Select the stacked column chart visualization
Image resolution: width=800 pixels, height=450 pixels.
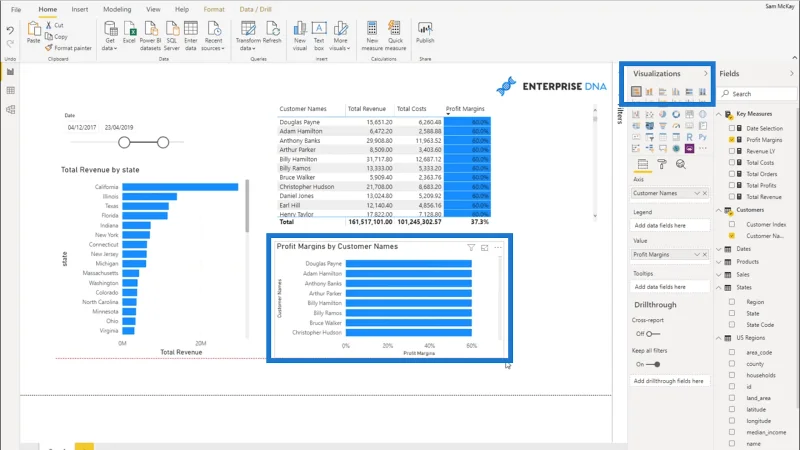[649, 92]
